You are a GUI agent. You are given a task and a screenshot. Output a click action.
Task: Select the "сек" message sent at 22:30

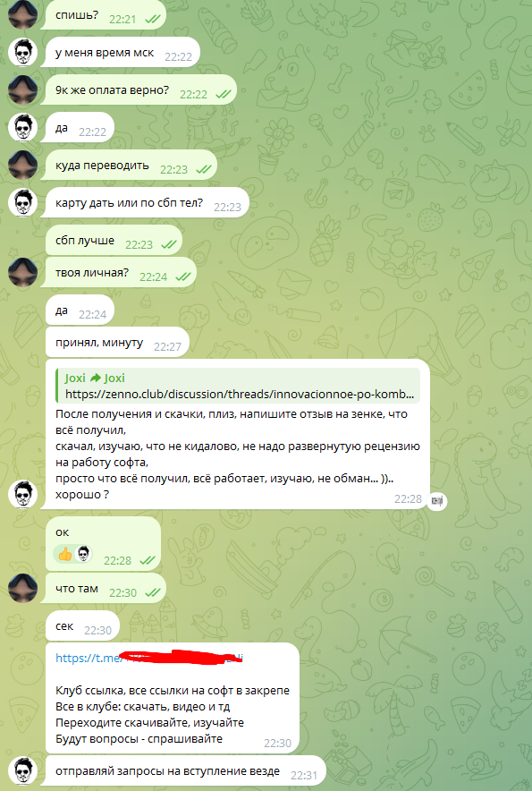click(82, 626)
